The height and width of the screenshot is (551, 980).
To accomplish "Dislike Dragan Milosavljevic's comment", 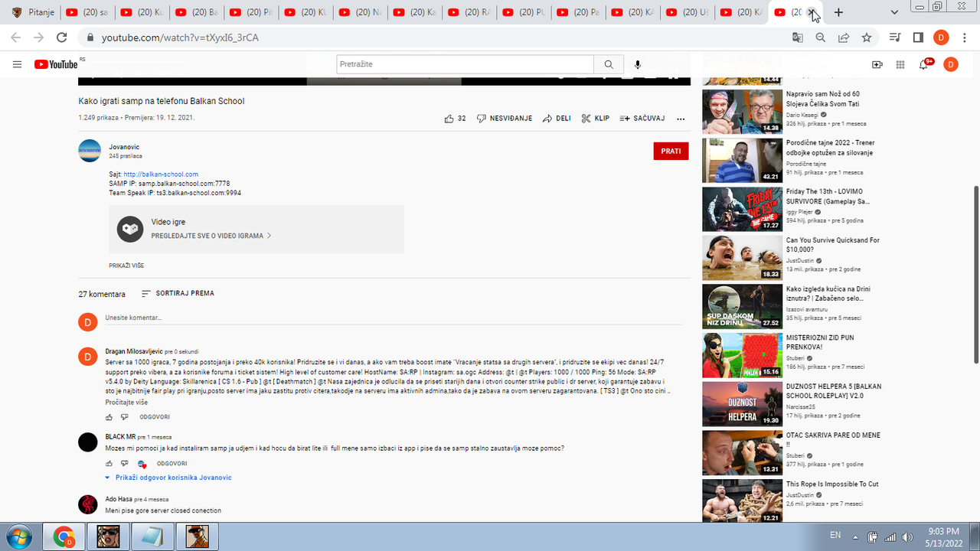I will tap(124, 417).
